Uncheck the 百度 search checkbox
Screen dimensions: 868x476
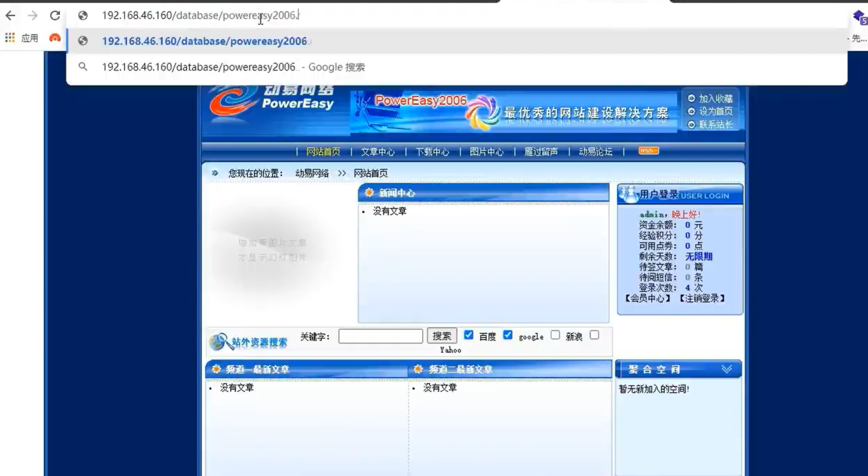click(469, 335)
